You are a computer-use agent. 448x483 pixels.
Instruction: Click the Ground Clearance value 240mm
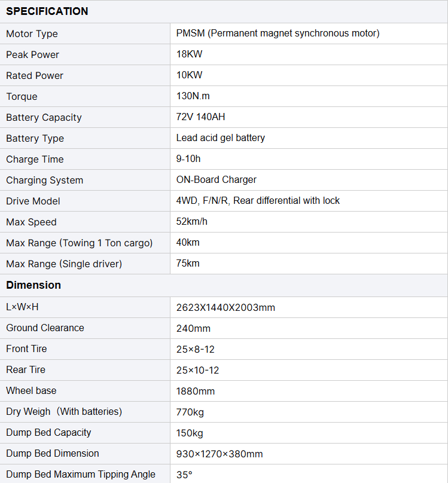[x=193, y=328]
